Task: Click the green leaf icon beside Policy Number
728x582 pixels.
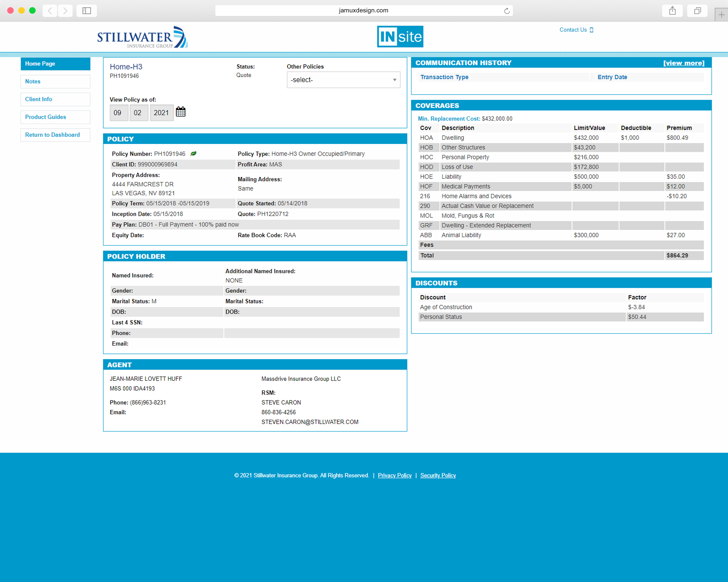Action: click(x=193, y=154)
